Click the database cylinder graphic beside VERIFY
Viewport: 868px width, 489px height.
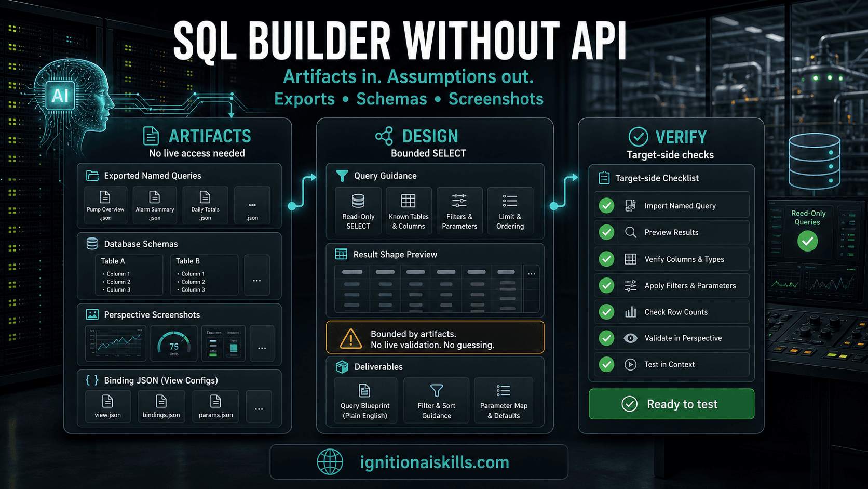click(814, 161)
